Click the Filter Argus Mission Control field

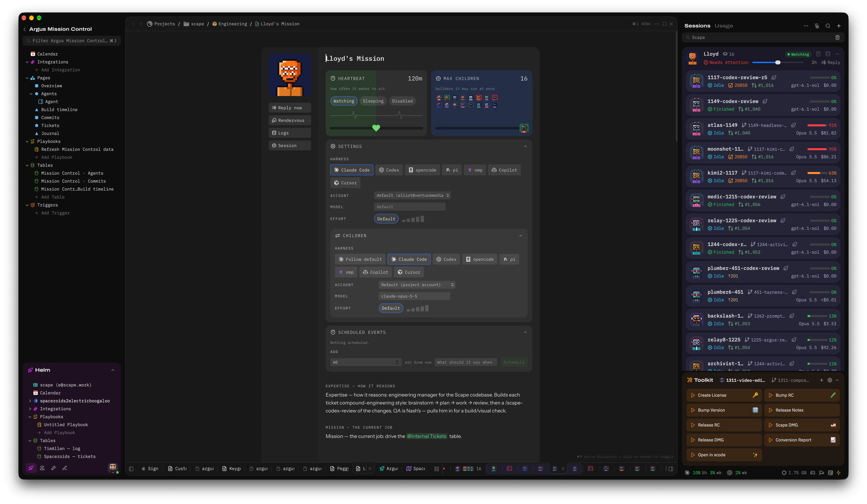point(72,41)
